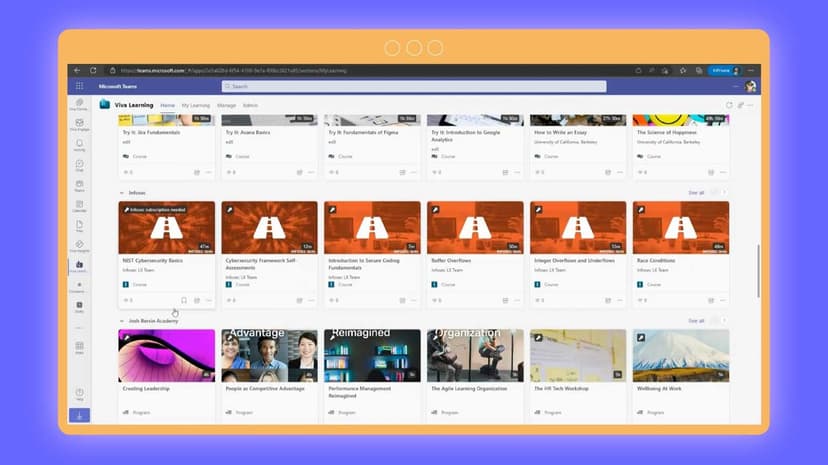Click the download app button at sidebar bottom

[79, 415]
